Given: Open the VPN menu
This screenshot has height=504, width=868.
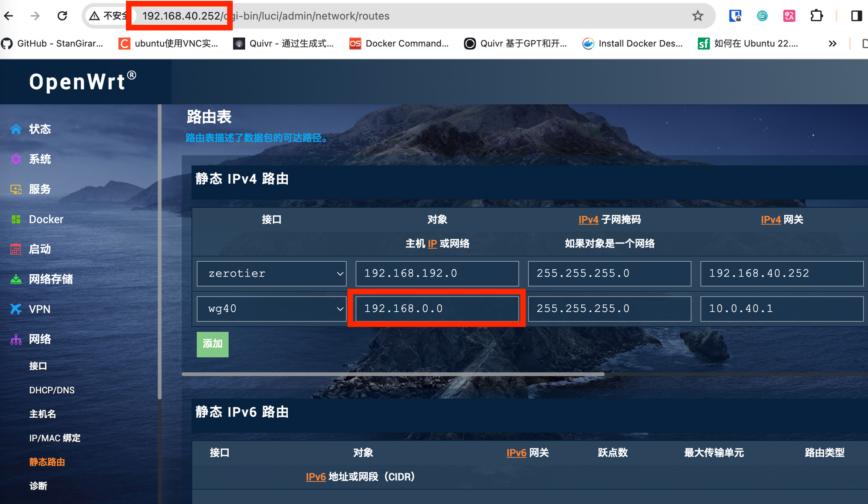Looking at the screenshot, I should coord(39,309).
